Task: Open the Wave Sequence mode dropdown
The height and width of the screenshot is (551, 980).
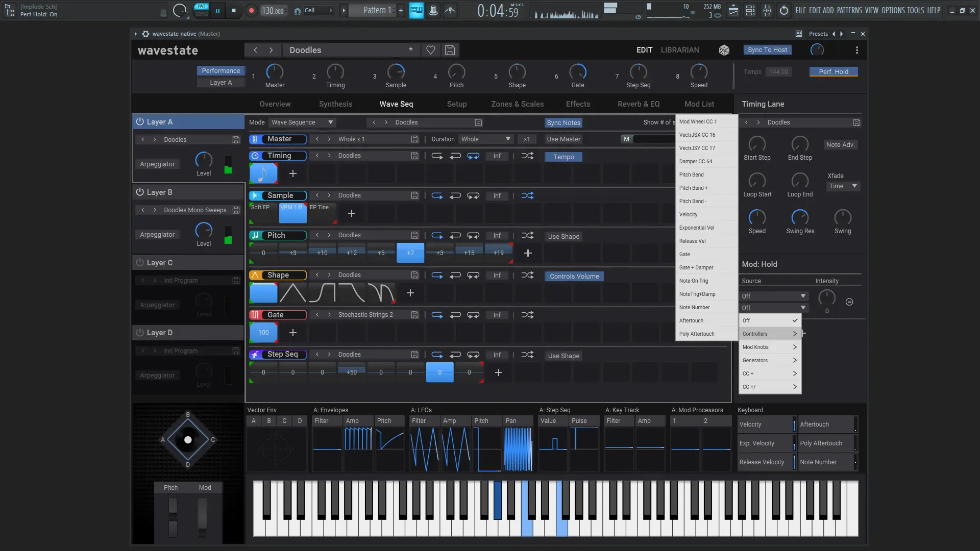Action: click(x=302, y=122)
